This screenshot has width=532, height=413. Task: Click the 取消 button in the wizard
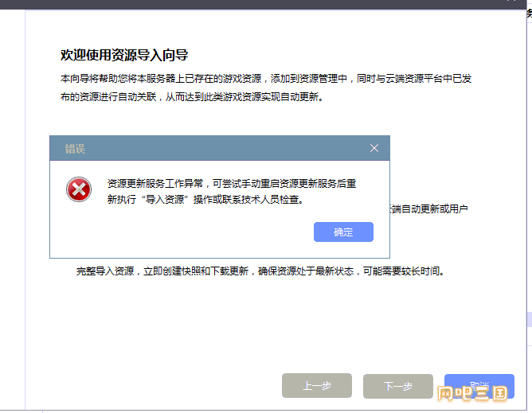tap(479, 386)
